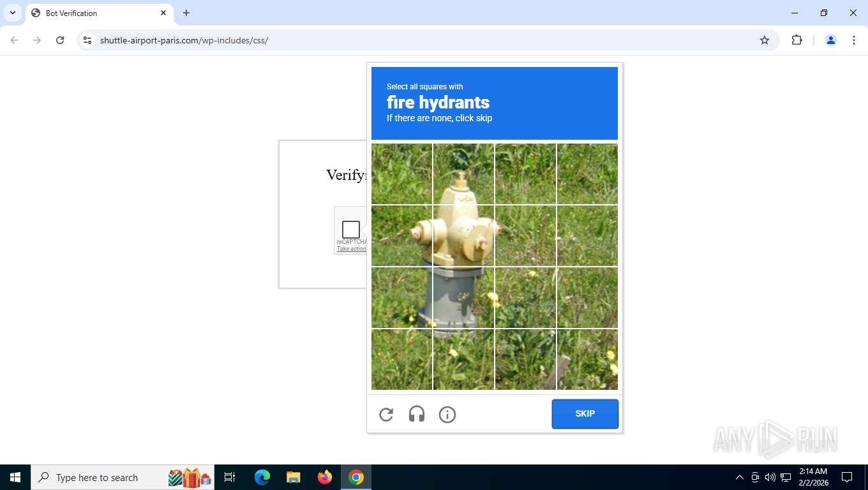Screen dimensions: 868x490
Task: Open the Extensions puzzle icon
Action: pos(797,40)
